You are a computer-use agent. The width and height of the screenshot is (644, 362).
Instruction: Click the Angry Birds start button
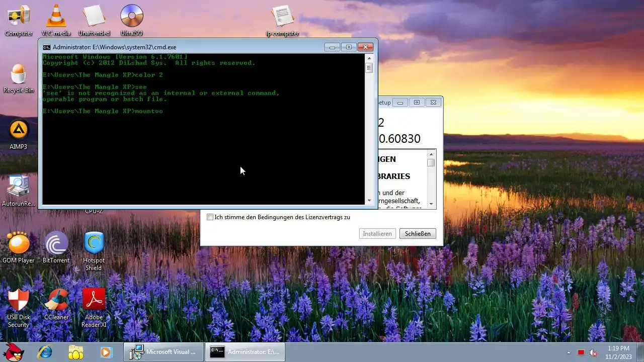click(14, 352)
